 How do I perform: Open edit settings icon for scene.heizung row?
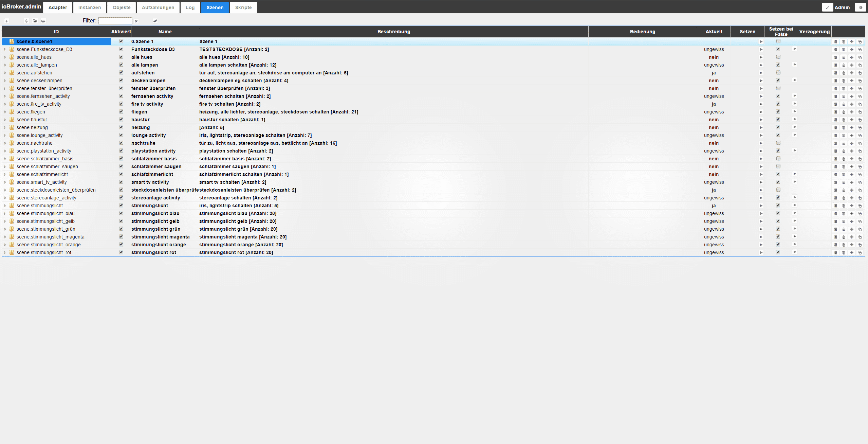[835, 128]
